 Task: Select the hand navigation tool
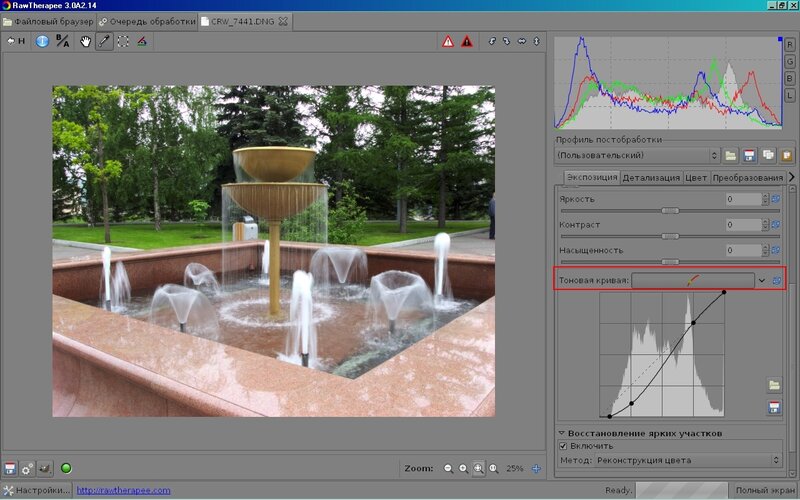pyautogui.click(x=85, y=41)
